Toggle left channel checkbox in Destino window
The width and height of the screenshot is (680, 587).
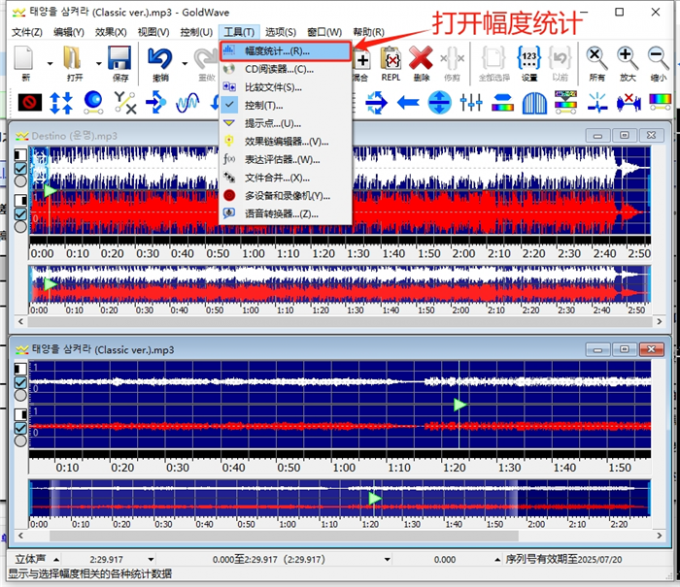coord(20,168)
